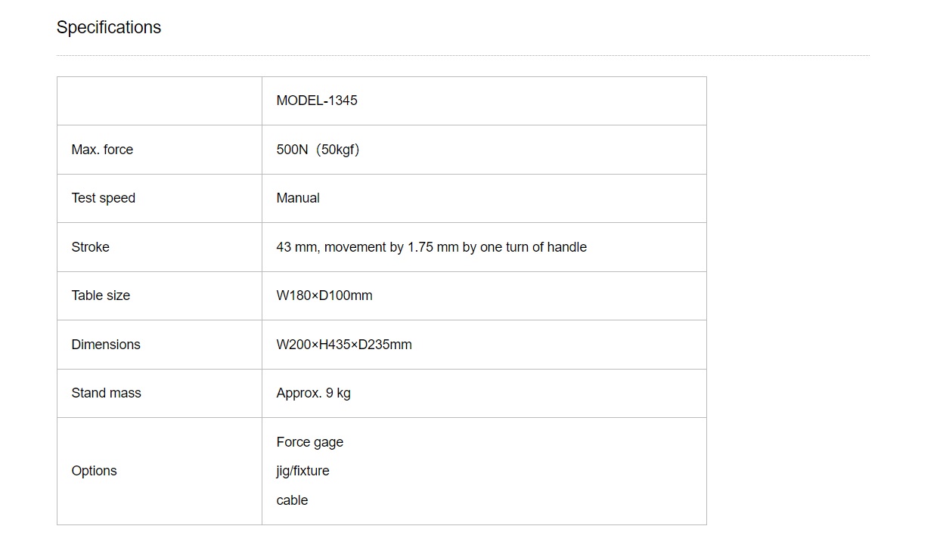940x560 pixels.
Task: Click the Test speed label
Action: 104,198
